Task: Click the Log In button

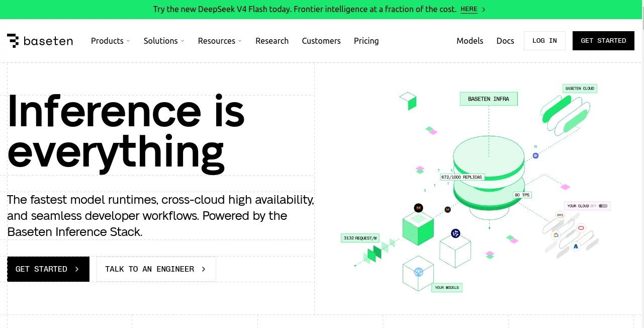Action: (544, 41)
